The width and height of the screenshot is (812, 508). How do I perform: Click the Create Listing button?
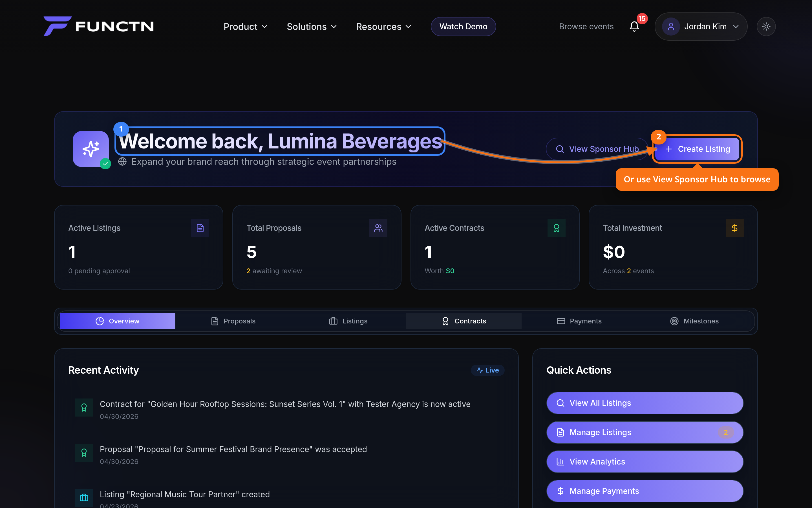tap(697, 149)
